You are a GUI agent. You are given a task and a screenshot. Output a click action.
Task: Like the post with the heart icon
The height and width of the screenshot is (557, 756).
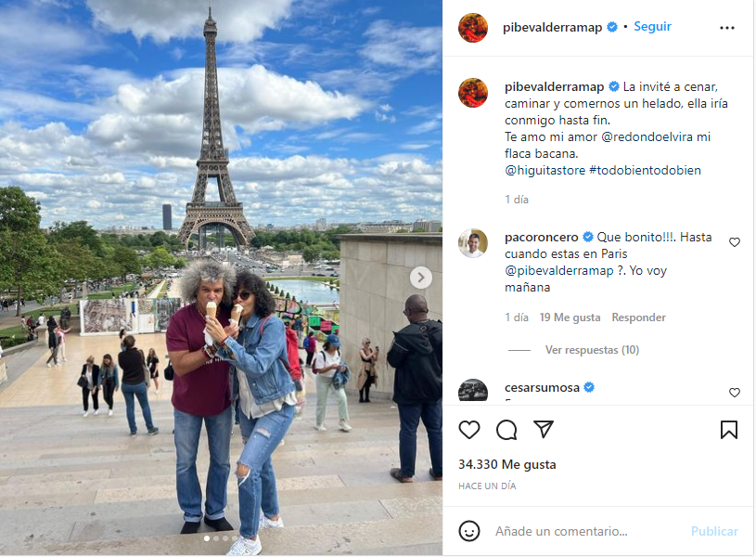[x=469, y=430]
